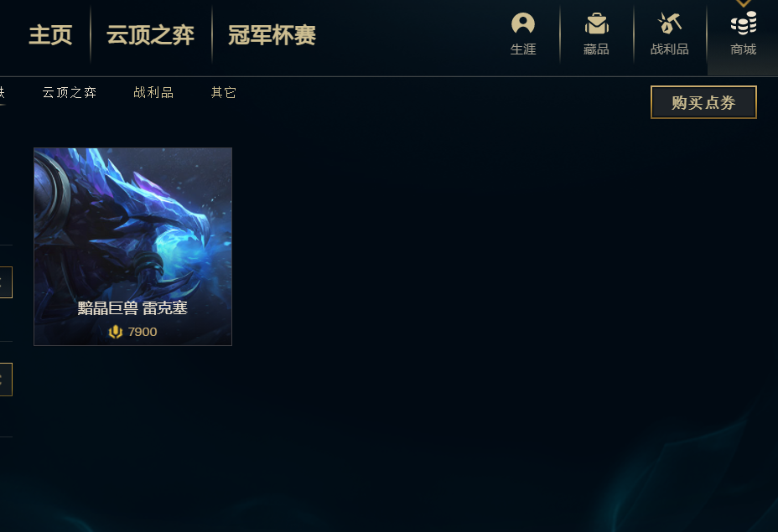Click the blue essence icon beside 7900
This screenshot has width=778, height=532.
(x=115, y=332)
